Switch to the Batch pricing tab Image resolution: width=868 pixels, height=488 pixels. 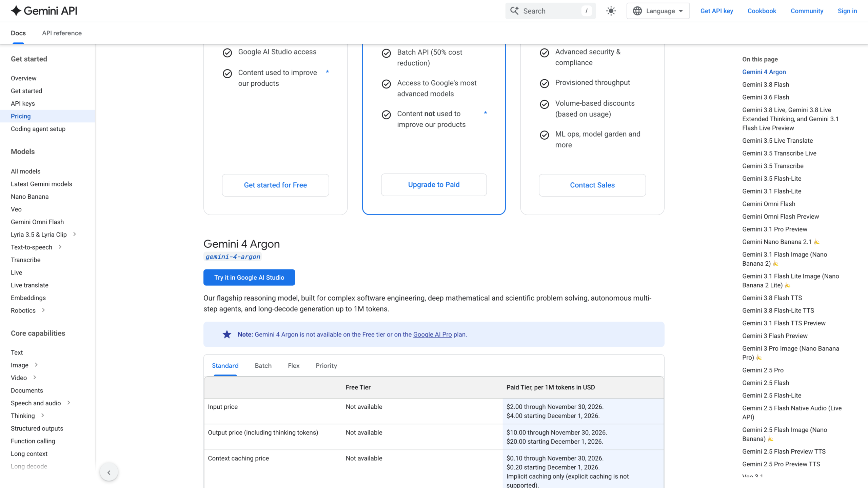(x=263, y=366)
